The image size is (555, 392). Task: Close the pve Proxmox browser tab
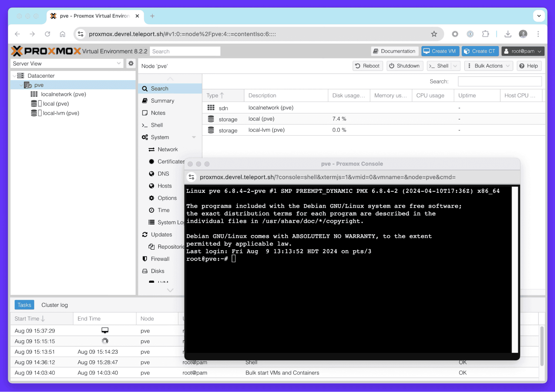137,16
